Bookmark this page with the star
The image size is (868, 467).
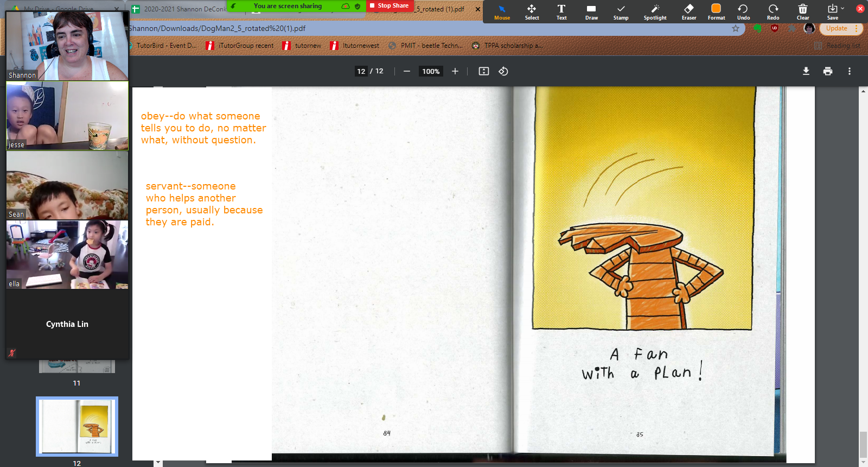click(736, 28)
